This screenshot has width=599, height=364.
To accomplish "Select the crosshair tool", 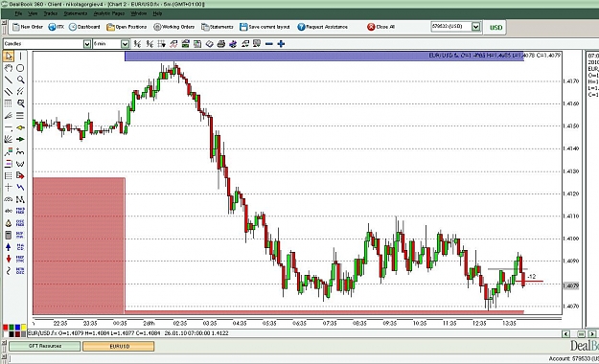I will click(9, 187).
